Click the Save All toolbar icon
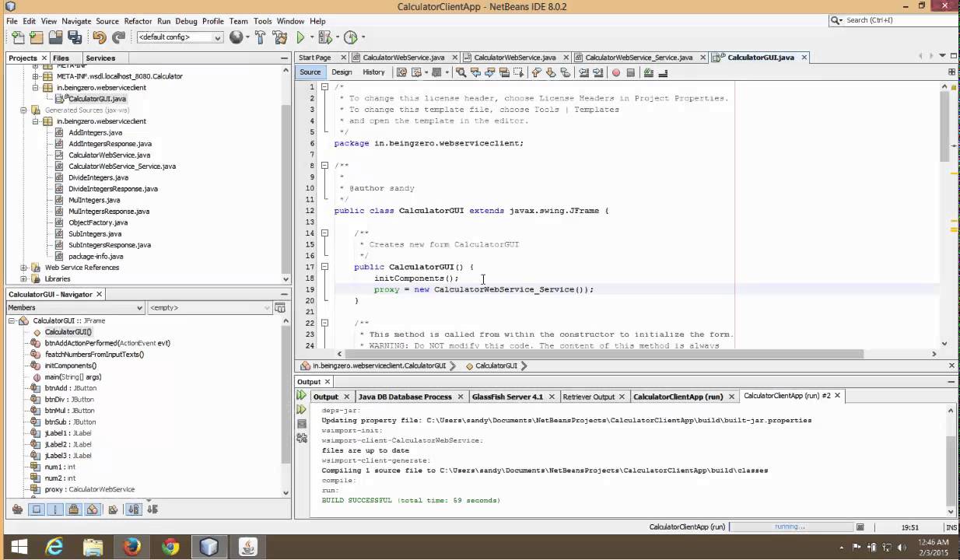960x560 pixels. [75, 37]
